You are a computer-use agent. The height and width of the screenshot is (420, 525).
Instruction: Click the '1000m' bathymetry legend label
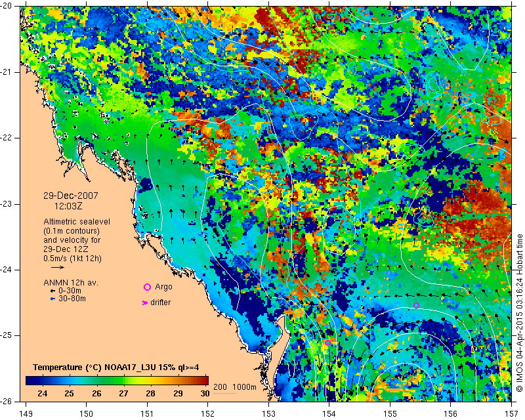tap(244, 387)
